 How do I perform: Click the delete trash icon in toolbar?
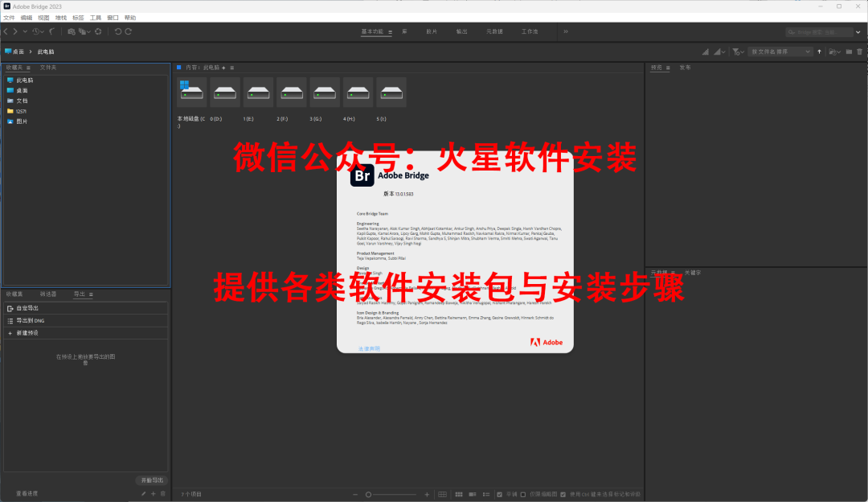click(860, 51)
